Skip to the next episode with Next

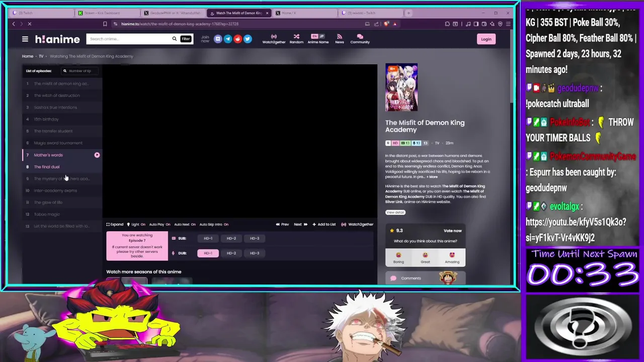[x=300, y=224]
